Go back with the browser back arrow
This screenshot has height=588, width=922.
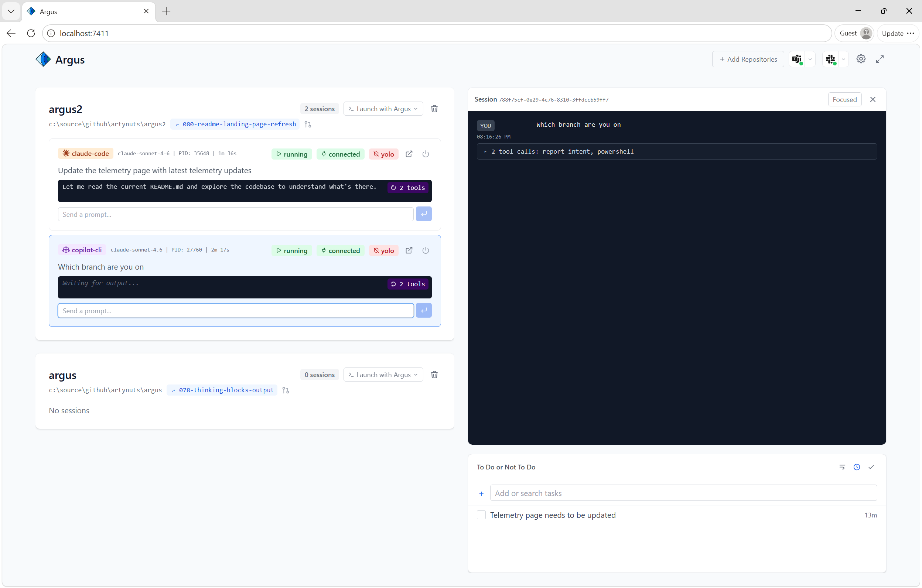[11, 33]
